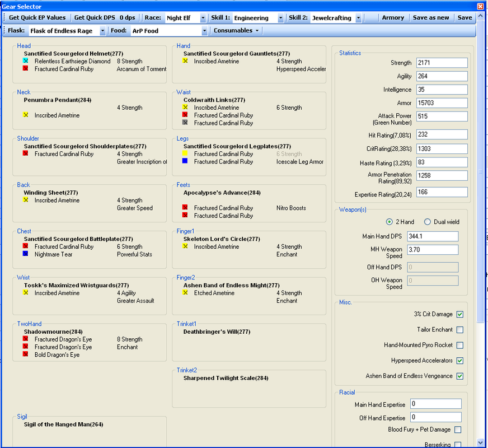This screenshot has width=488, height=448.
Task: Open the Skill 2 Jewelcrafting dropdown
Action: point(358,18)
